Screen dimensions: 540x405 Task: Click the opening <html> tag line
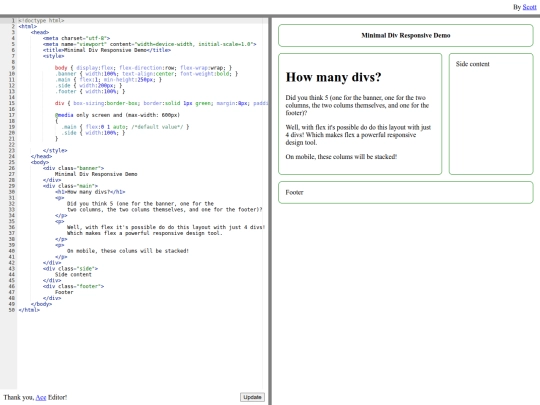[28, 27]
